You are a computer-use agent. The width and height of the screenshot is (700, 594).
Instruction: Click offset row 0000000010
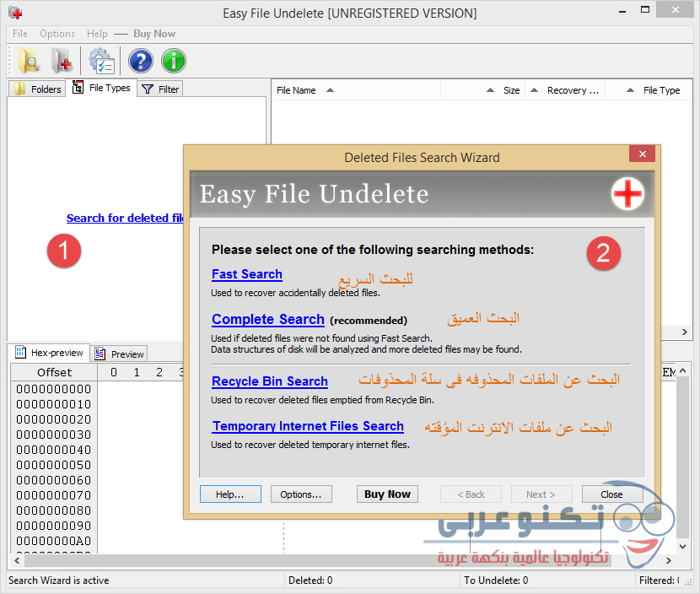(54, 404)
